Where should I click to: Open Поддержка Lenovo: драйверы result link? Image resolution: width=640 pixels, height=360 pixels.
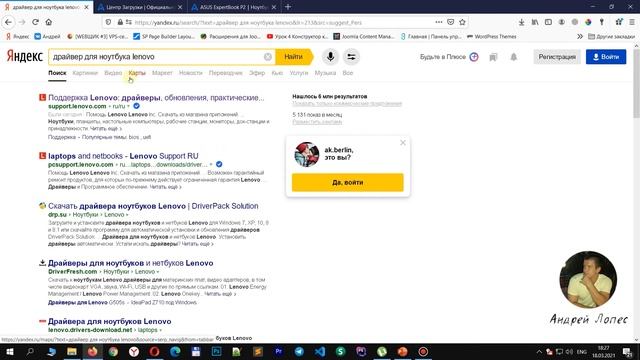[156, 98]
